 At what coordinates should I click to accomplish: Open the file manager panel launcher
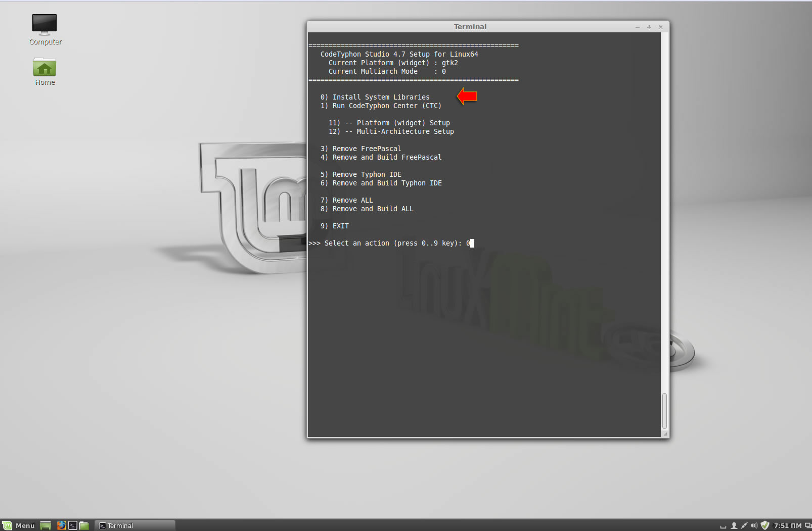[84, 525]
